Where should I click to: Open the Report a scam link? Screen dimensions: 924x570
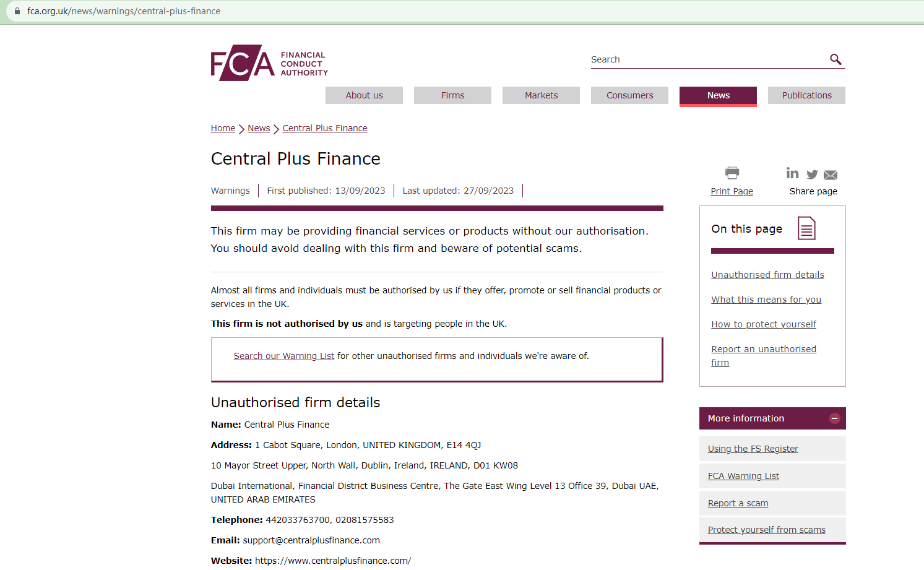click(x=738, y=503)
